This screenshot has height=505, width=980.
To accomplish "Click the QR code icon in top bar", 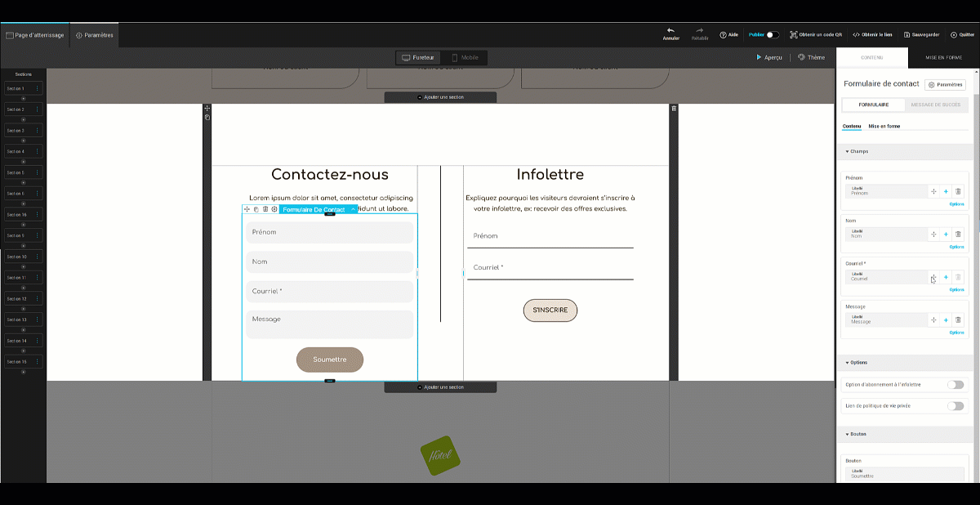I will tap(793, 35).
